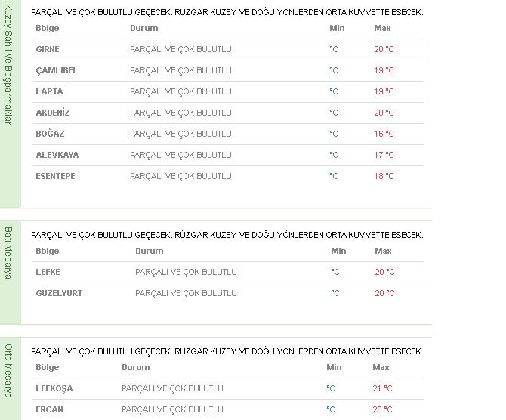The image size is (506, 420).
Task: Click the GİRNE region name
Action: pyautogui.click(x=48, y=49)
